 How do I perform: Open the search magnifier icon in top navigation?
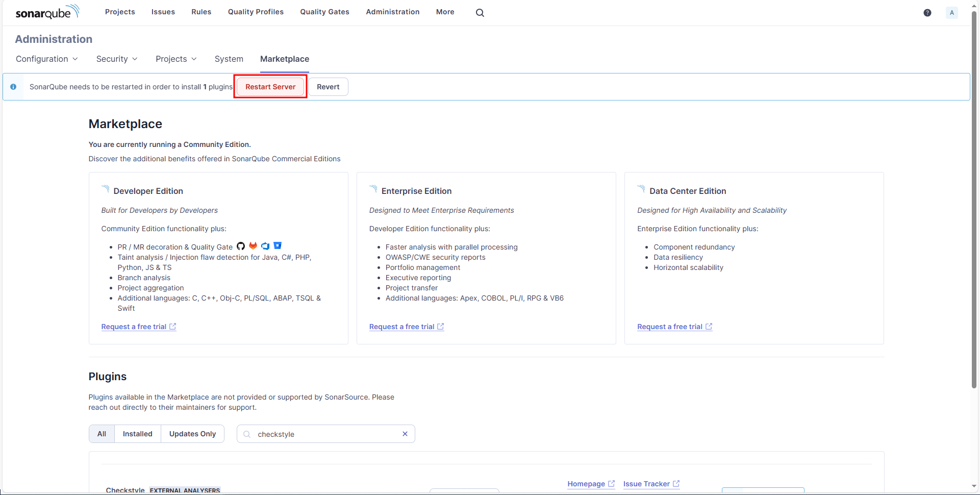480,12
